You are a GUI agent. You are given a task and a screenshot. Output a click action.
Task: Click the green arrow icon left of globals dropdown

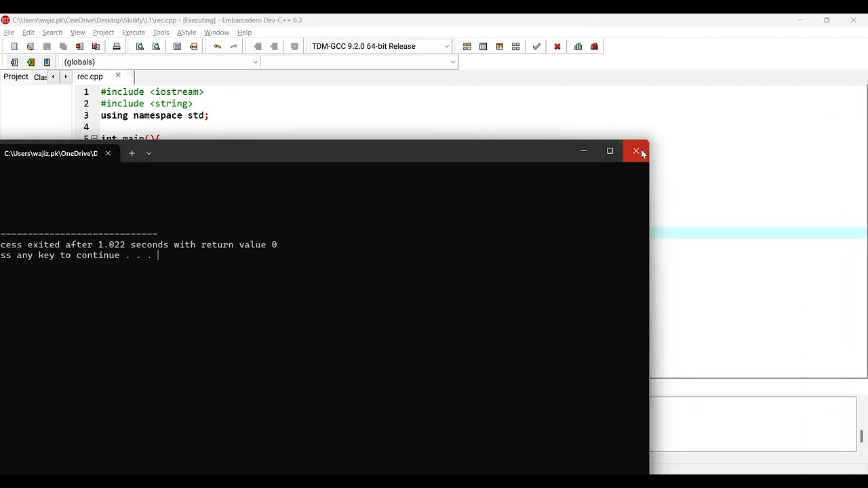click(31, 62)
